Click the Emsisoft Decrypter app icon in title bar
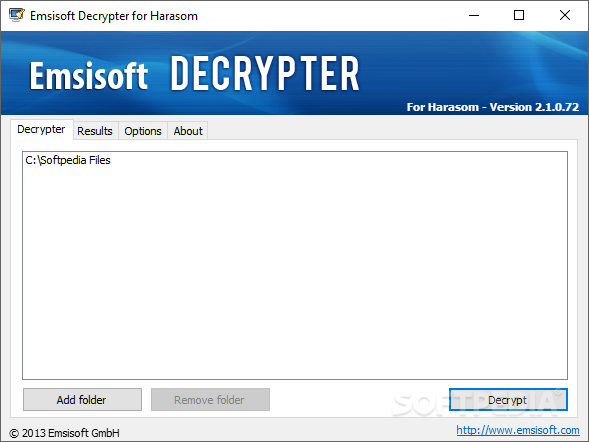 (17, 15)
